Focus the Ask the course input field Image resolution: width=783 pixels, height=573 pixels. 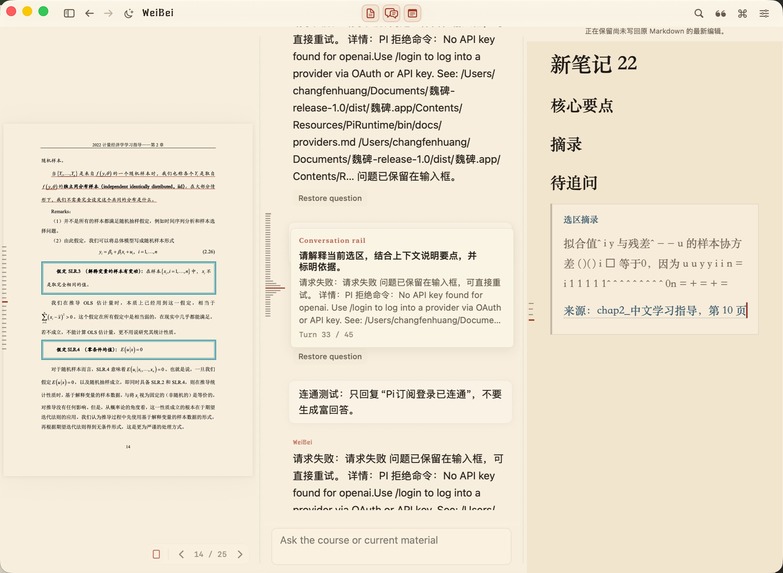click(x=392, y=546)
